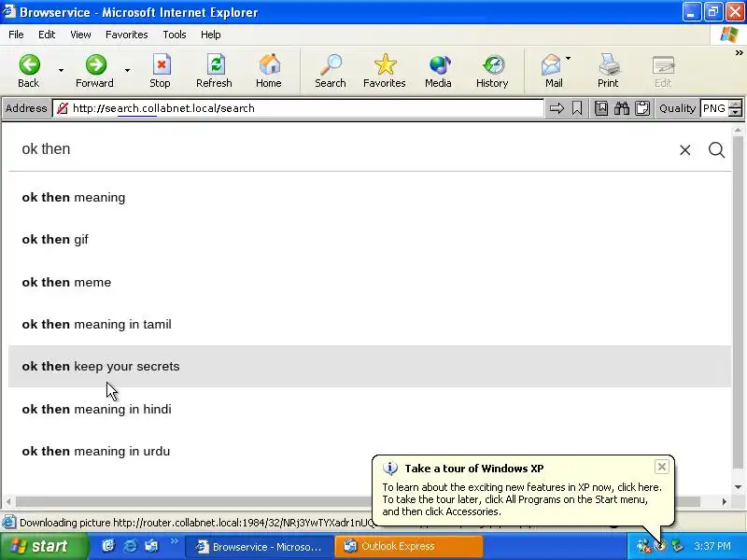Image resolution: width=747 pixels, height=560 pixels.
Task: Click the vertical scrollbar down arrow
Action: (x=738, y=486)
